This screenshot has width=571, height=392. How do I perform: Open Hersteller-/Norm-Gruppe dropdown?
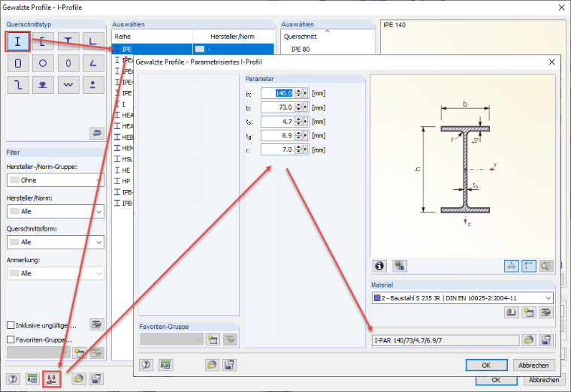point(56,180)
